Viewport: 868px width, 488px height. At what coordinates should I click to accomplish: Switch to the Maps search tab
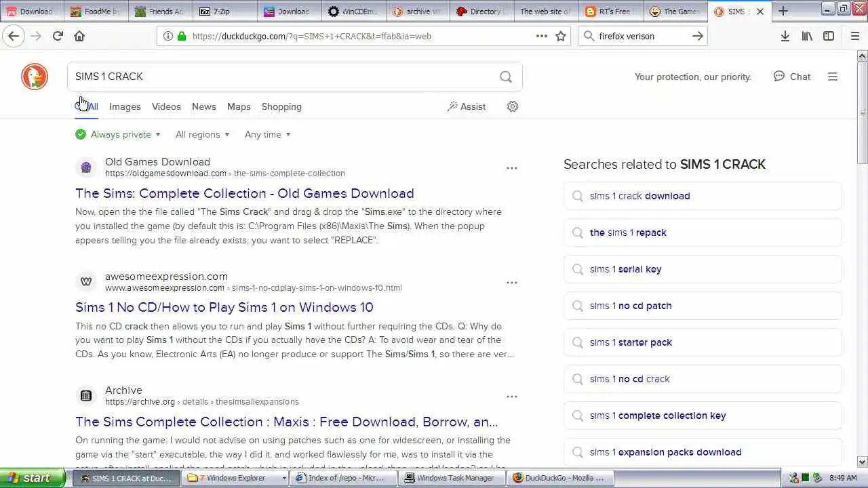coord(239,106)
